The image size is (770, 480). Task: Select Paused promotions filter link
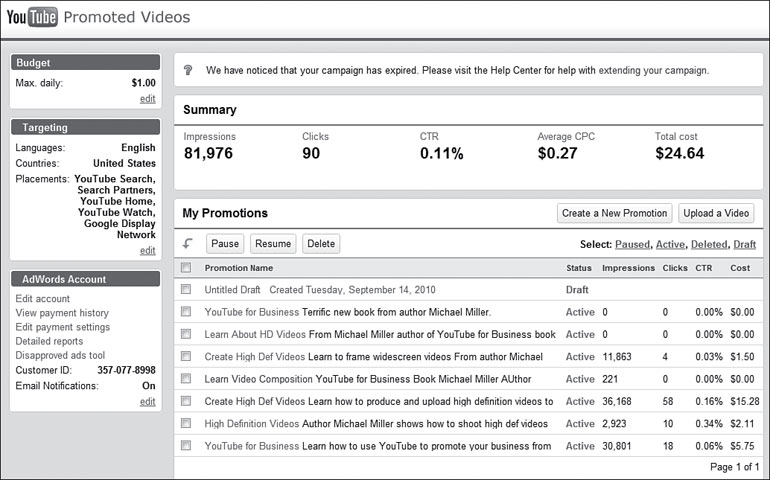coord(632,244)
